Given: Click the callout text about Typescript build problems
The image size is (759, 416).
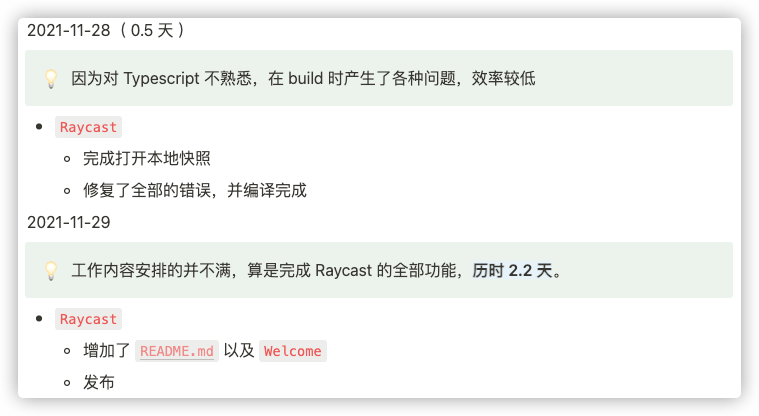Looking at the screenshot, I should point(303,78).
